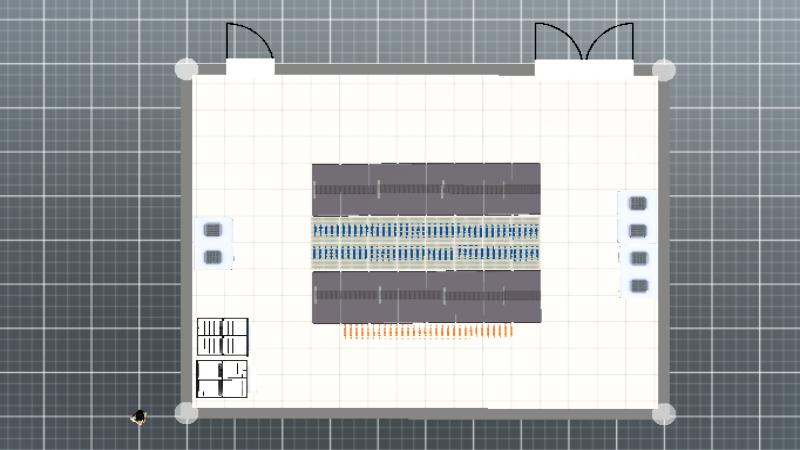Select the lower cabinet in the bottom-left corner

click(222, 379)
